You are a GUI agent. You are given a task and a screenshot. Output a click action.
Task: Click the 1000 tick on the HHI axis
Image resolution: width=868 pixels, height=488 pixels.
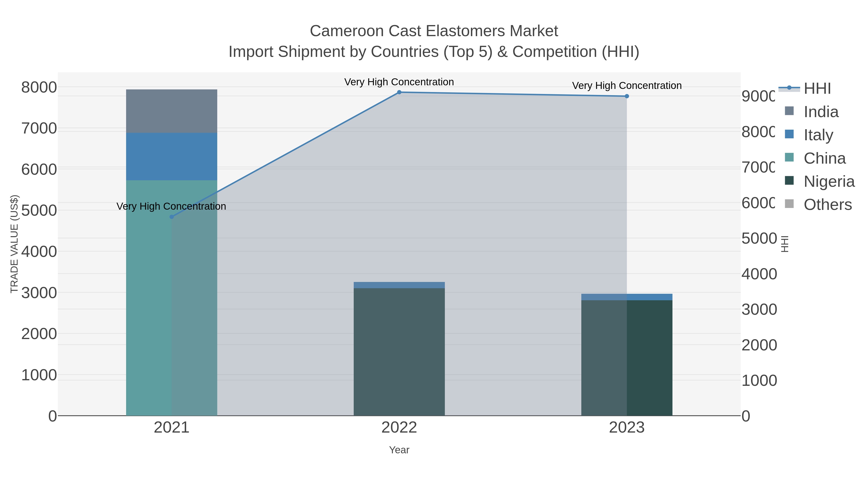coord(759,381)
